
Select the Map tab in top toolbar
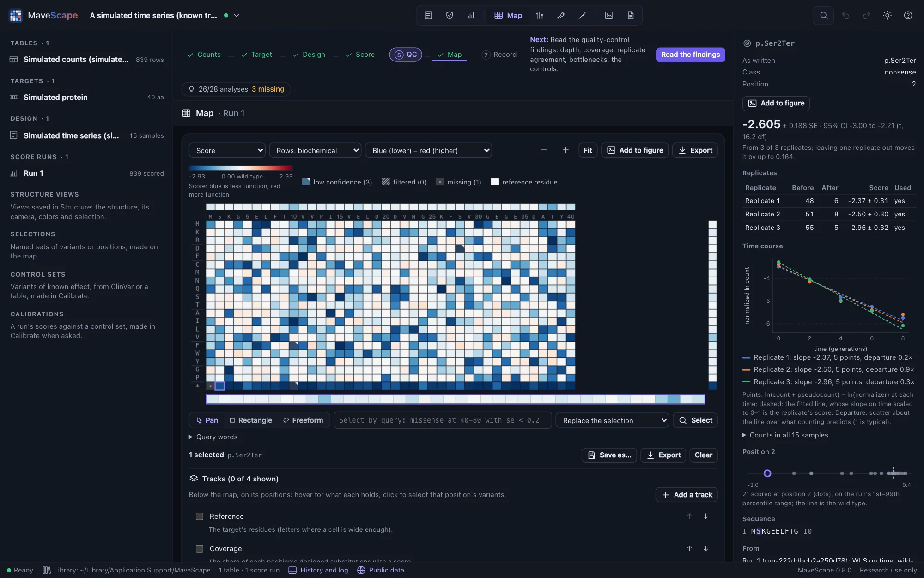(x=508, y=15)
